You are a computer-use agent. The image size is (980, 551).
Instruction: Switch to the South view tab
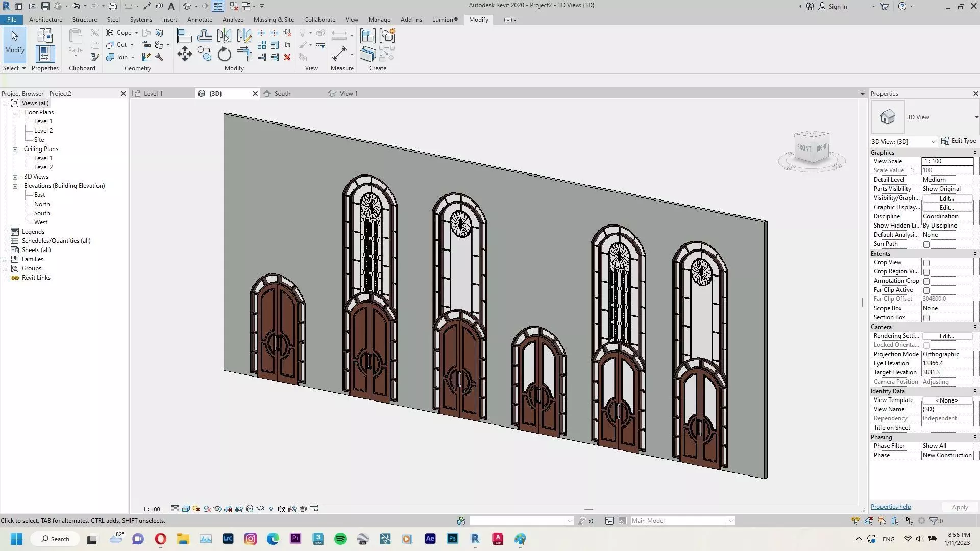282,94
